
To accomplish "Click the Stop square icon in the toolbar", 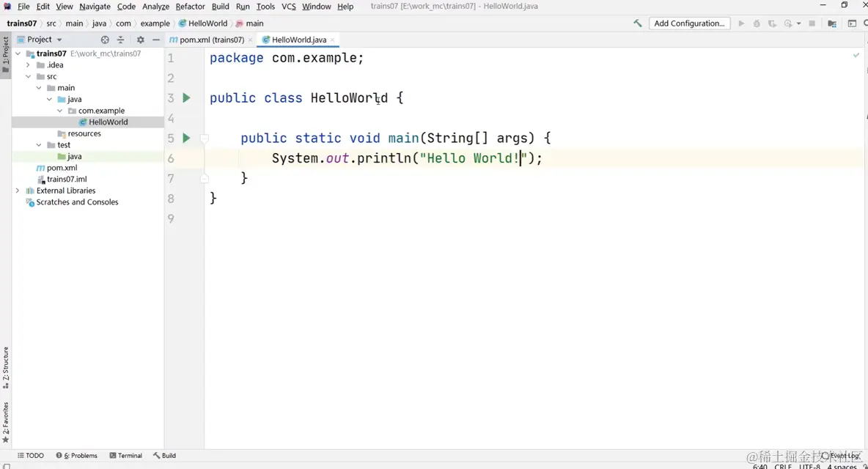I will [x=812, y=23].
